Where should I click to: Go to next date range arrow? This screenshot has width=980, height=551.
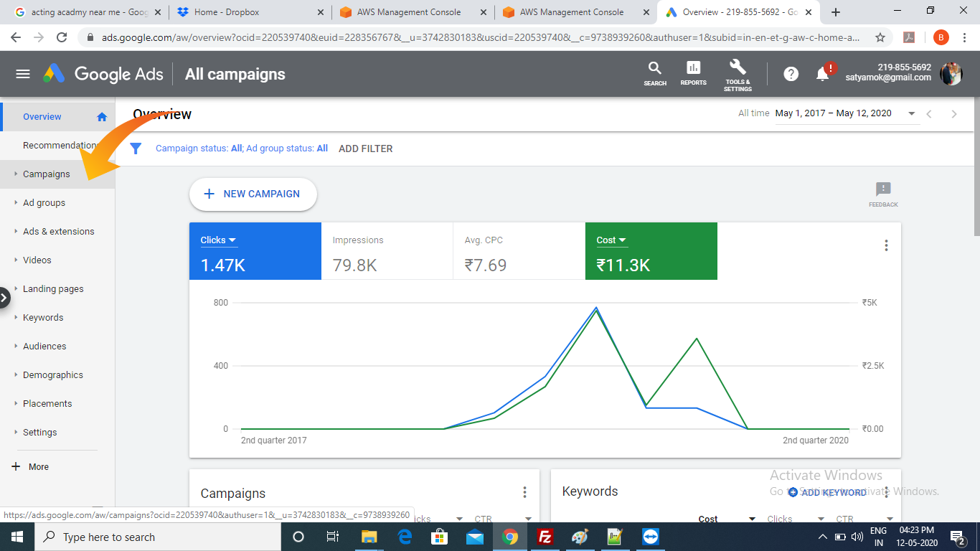[x=954, y=114]
